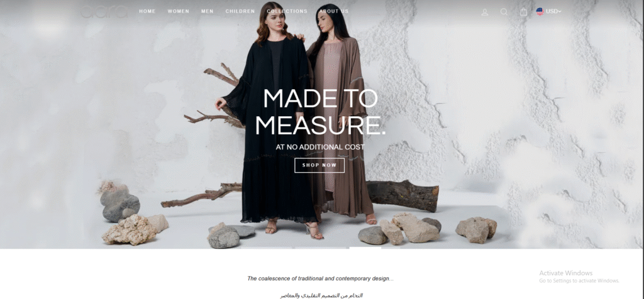Click the faded brand logo in header
Image resolution: width=644 pixels, height=299 pixels.
104,11
